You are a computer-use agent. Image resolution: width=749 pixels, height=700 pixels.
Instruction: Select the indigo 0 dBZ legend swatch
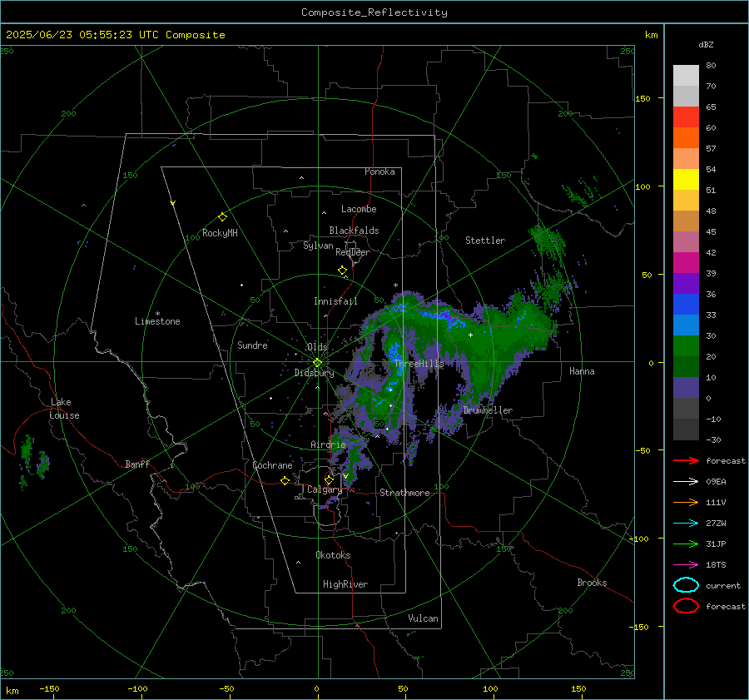[686, 388]
